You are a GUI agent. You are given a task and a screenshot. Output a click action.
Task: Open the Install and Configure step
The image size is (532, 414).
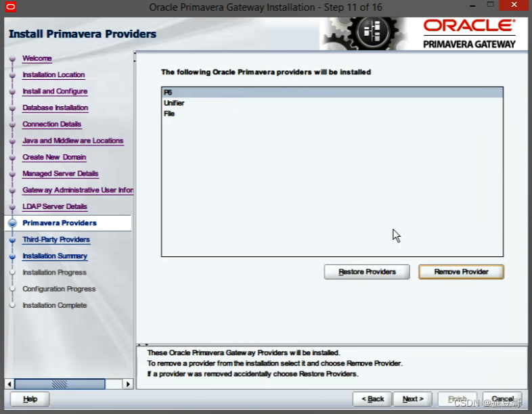[55, 91]
